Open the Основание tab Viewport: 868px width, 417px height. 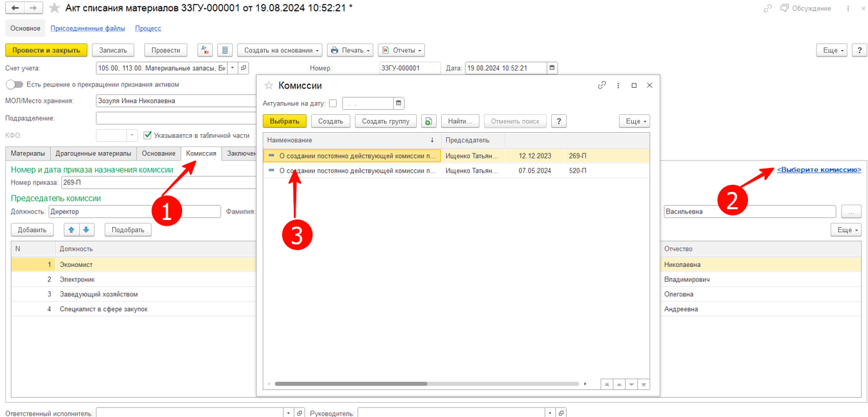pyautogui.click(x=158, y=154)
